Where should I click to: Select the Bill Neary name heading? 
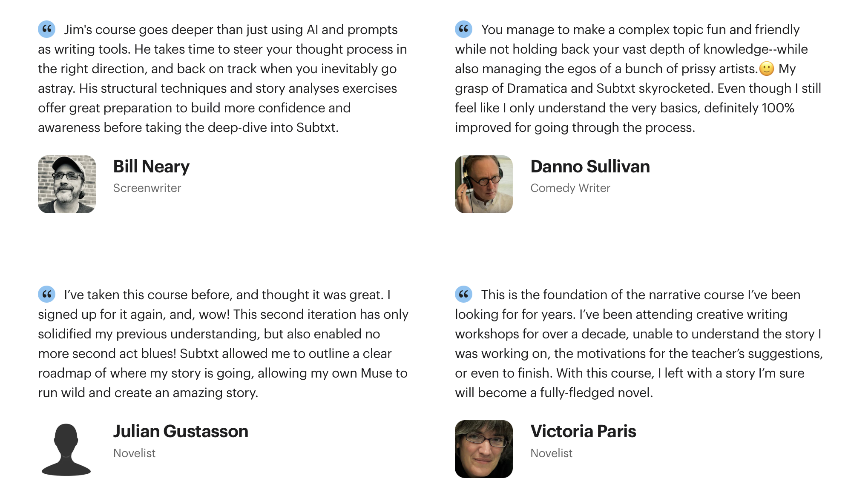pos(151,166)
